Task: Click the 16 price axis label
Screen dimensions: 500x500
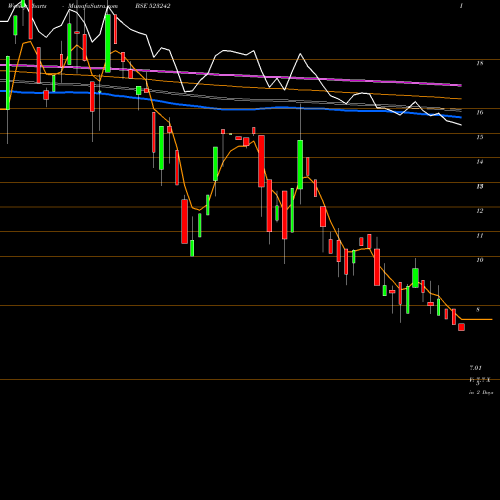Action: coord(480,112)
